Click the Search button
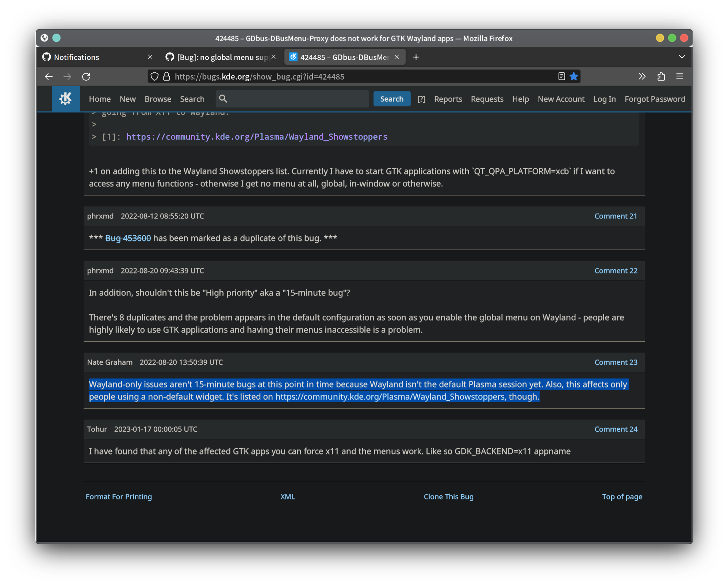 (x=392, y=99)
